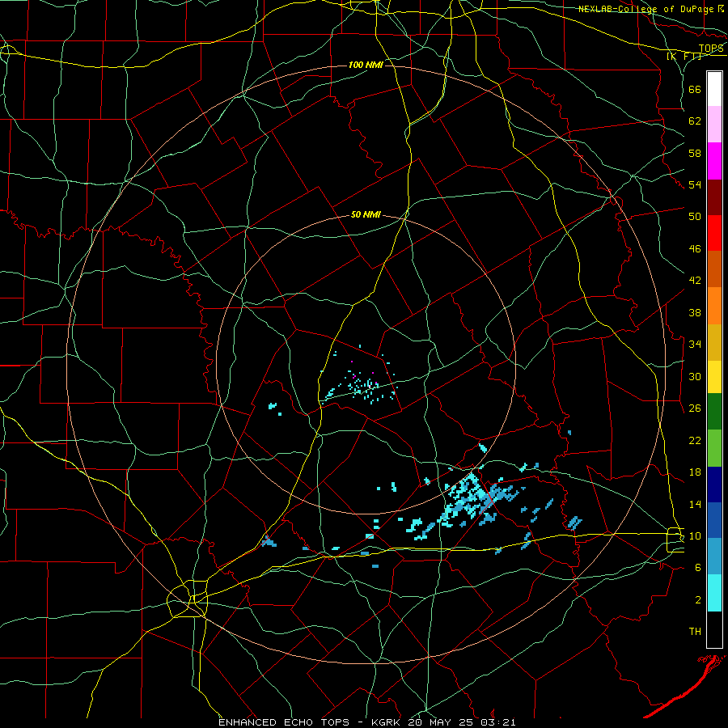Click the orange 38 kft legend swatch
This screenshot has width=728, height=728.
click(714, 305)
